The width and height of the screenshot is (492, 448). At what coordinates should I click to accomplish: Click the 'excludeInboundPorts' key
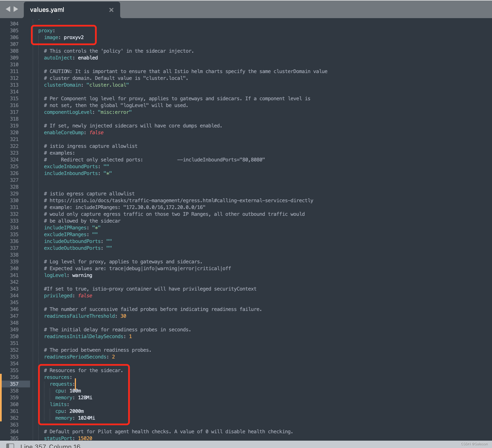(71, 167)
